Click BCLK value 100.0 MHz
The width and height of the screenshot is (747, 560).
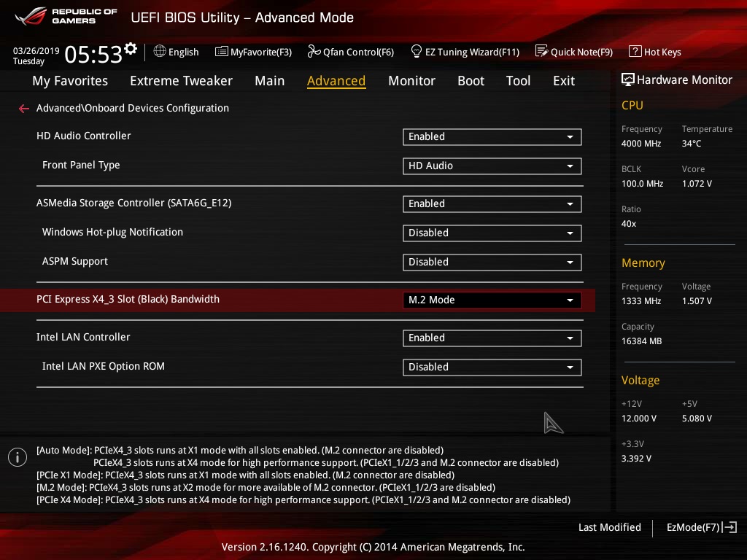642,183
